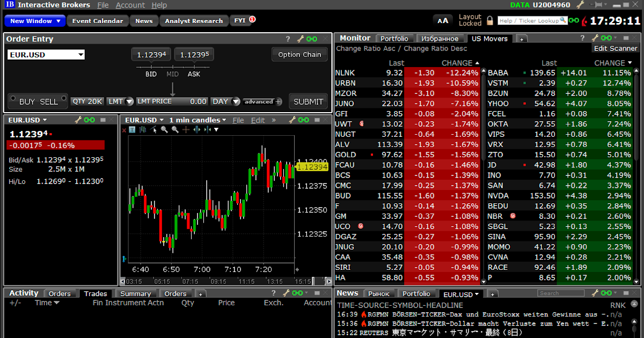
Task: Select the crosshair tool in chart toolbar
Action: tap(186, 129)
